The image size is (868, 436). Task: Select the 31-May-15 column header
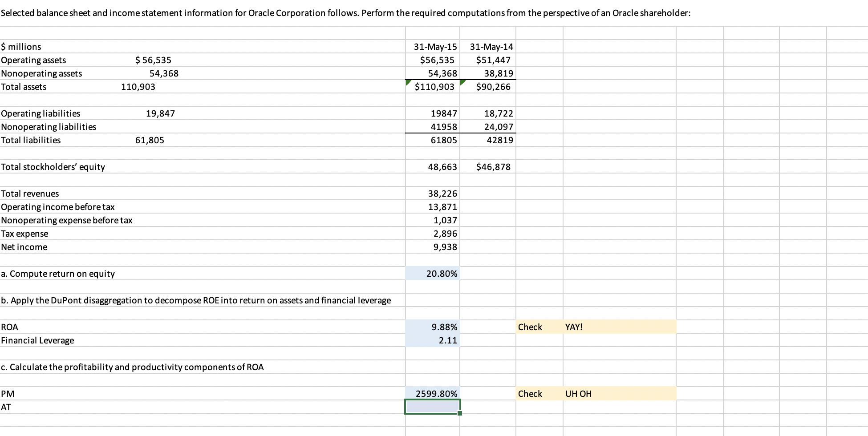(435, 46)
